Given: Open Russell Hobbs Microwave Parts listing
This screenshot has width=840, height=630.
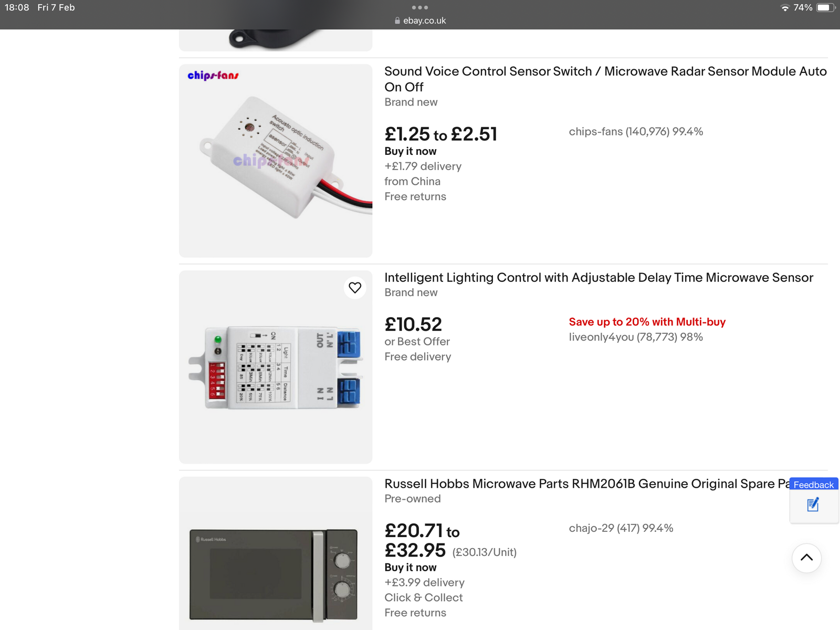Looking at the screenshot, I should point(585,484).
